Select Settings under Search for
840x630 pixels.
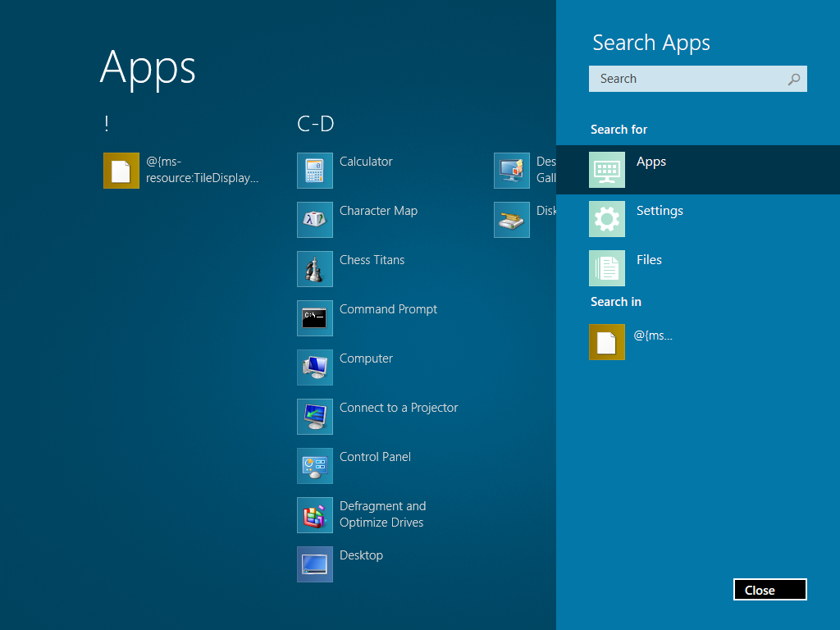tap(698, 219)
